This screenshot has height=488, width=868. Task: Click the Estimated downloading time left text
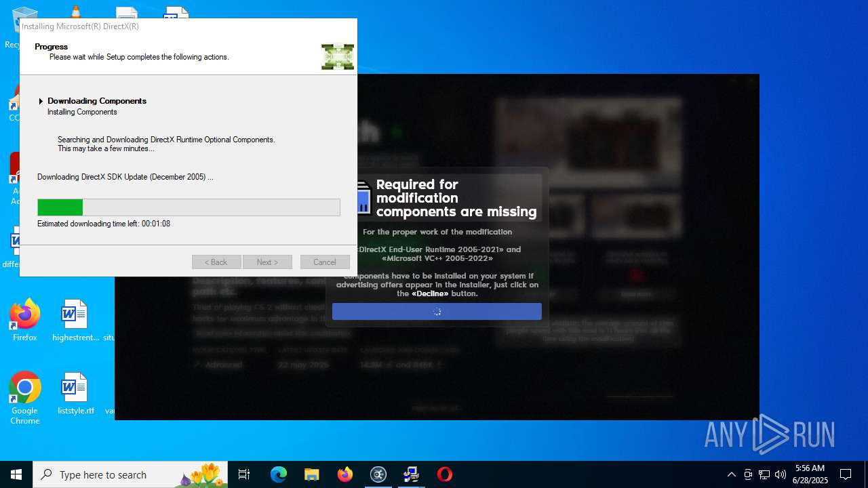(x=104, y=224)
